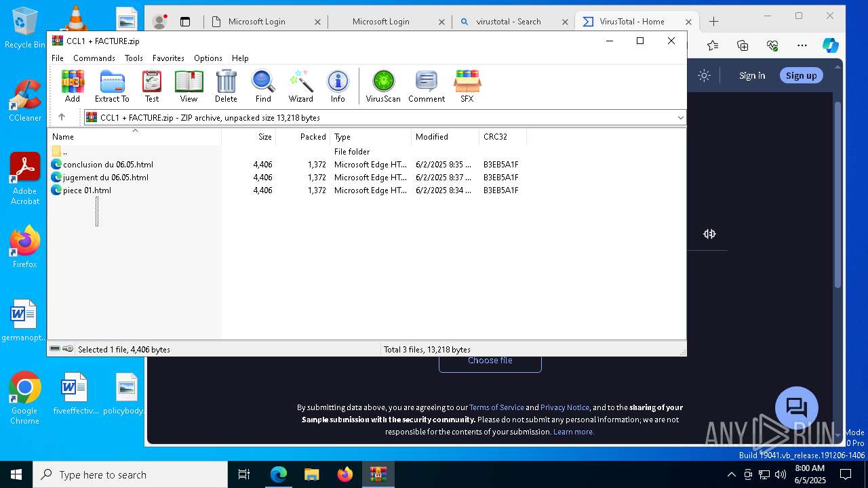Open Edge favorites star icon

(x=713, y=45)
